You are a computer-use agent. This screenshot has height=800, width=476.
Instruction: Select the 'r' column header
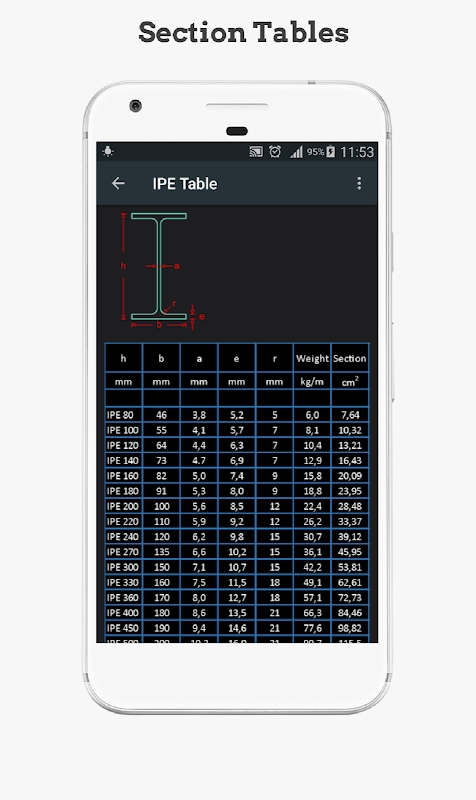(274, 358)
